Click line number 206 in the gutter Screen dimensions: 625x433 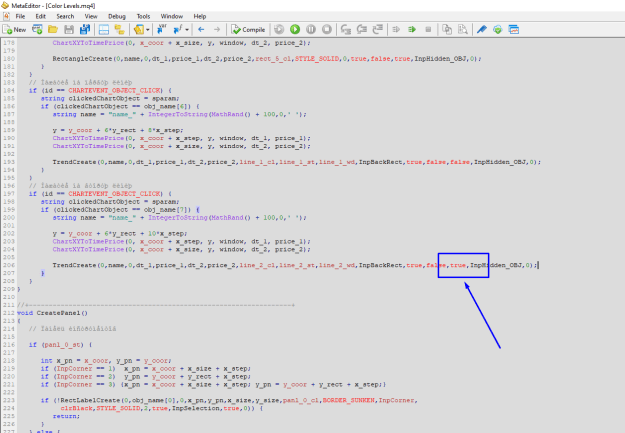tap(9, 265)
